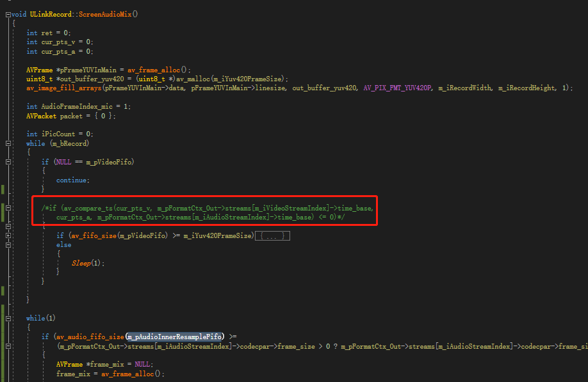Collapse the while (m_bRecord) loop
This screenshot has width=588, height=382.
tap(8, 143)
